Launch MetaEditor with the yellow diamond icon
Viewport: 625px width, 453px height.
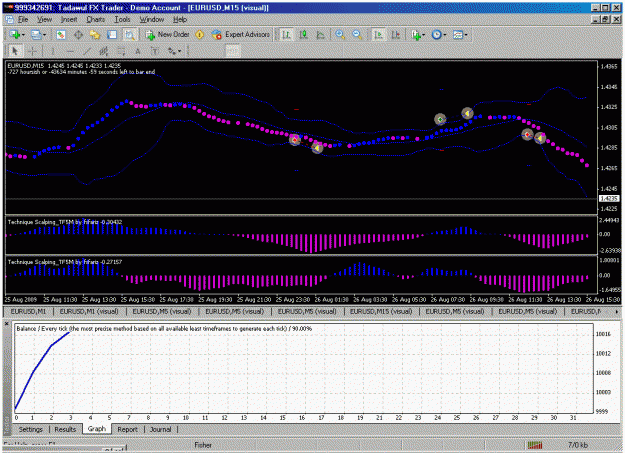199,35
